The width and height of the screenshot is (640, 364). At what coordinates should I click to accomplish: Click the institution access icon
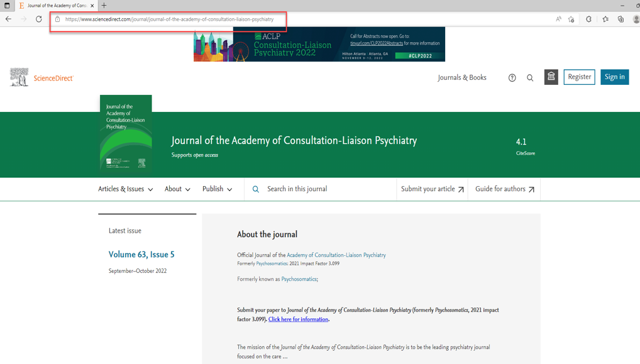coord(551,77)
